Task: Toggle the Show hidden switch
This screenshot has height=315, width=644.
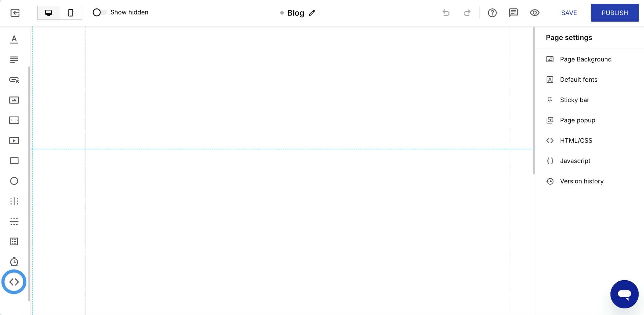Action: (99, 12)
